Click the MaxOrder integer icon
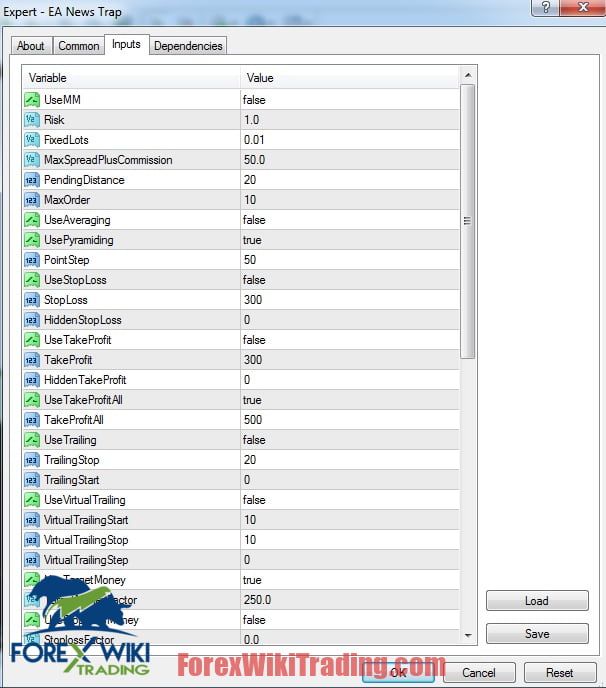This screenshot has height=688, width=606. point(32,200)
